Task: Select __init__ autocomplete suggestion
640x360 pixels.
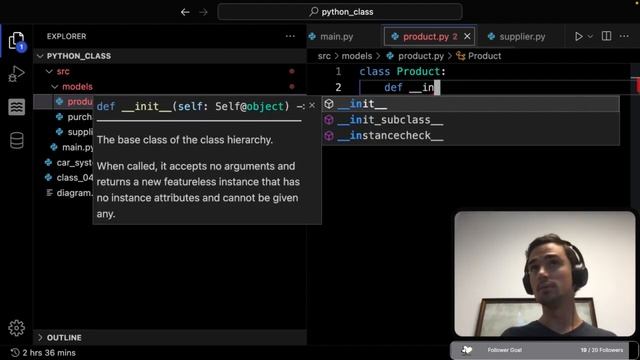Action: point(471,104)
